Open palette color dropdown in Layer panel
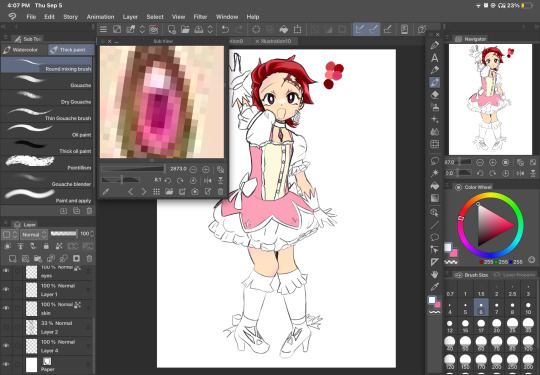The image size is (540, 375). [x=10, y=235]
